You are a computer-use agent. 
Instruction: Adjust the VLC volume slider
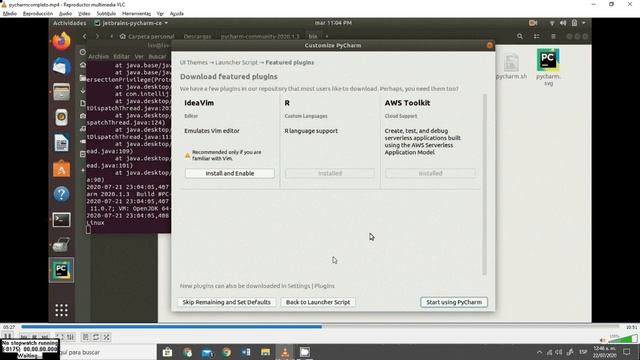click(623, 339)
